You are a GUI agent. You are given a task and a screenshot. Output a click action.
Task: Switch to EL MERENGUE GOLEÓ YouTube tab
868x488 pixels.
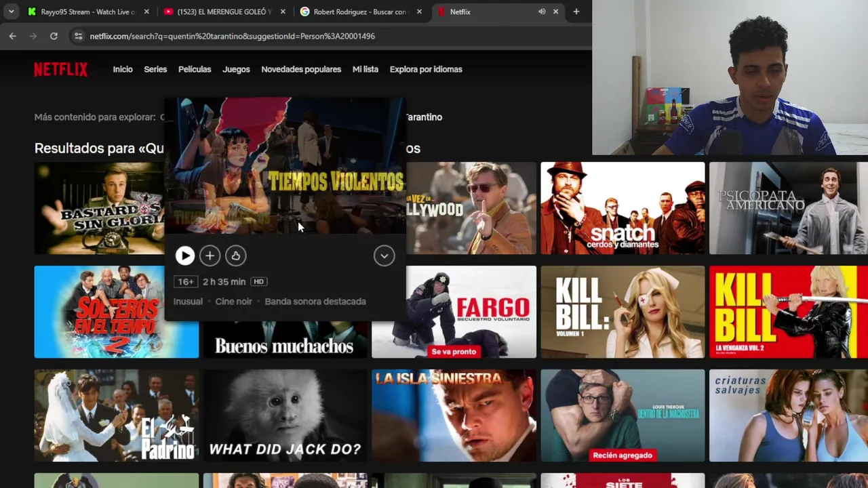point(224,12)
